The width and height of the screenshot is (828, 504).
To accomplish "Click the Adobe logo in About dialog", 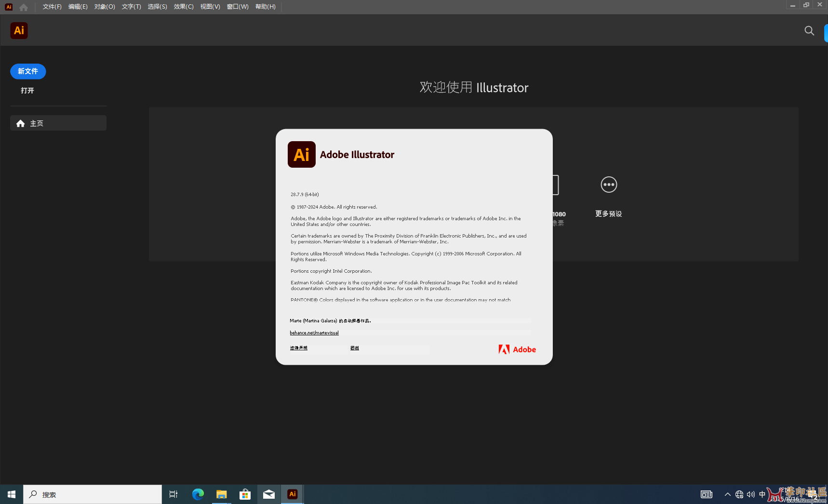I will click(x=517, y=350).
